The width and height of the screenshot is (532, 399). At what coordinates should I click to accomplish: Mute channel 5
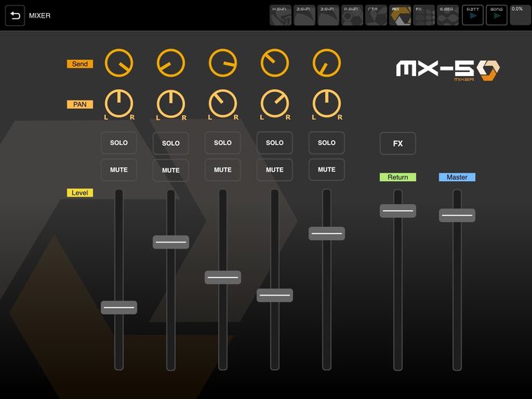point(326,170)
